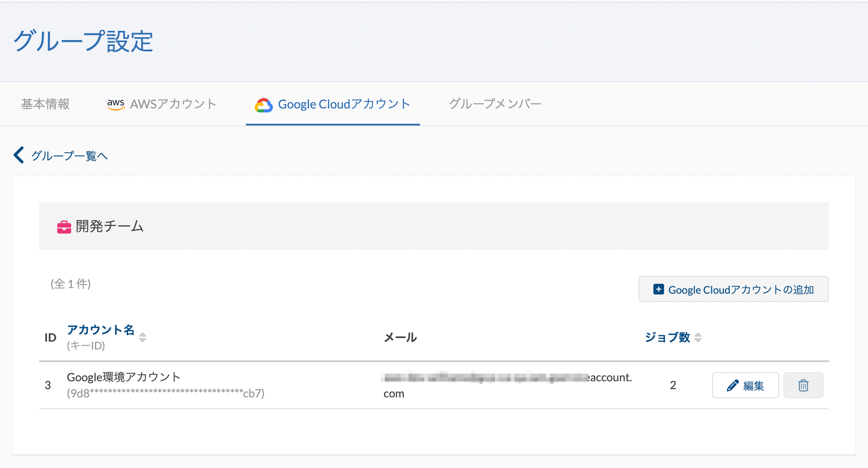Click the masked key ID starting with 9d8
The height and width of the screenshot is (468, 868).
tap(165, 393)
